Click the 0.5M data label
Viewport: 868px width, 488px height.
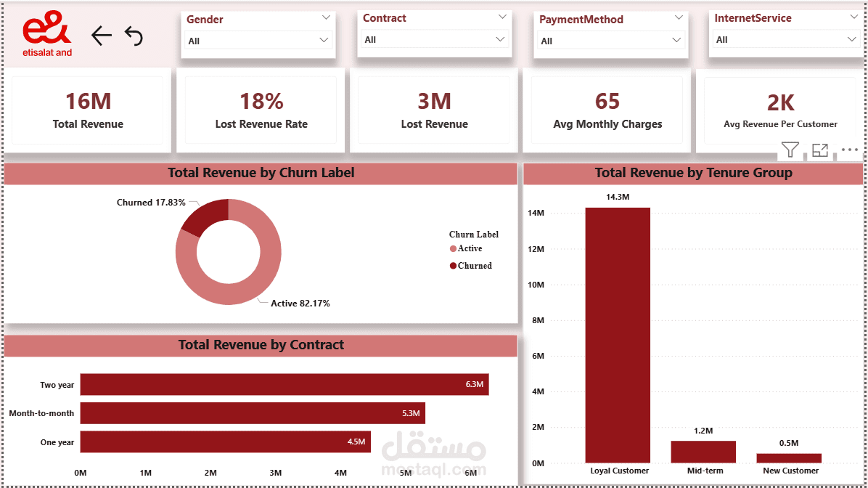pos(789,443)
